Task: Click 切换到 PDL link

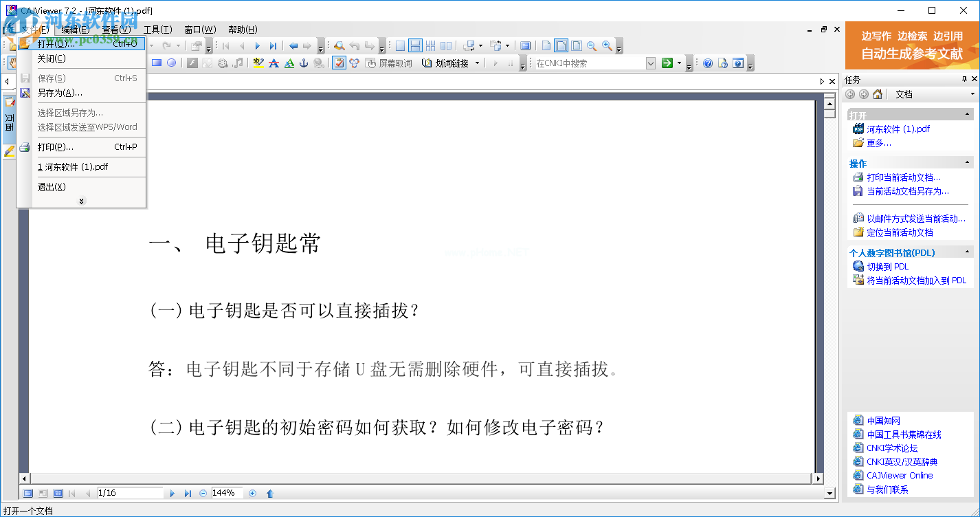Action: 887,267
